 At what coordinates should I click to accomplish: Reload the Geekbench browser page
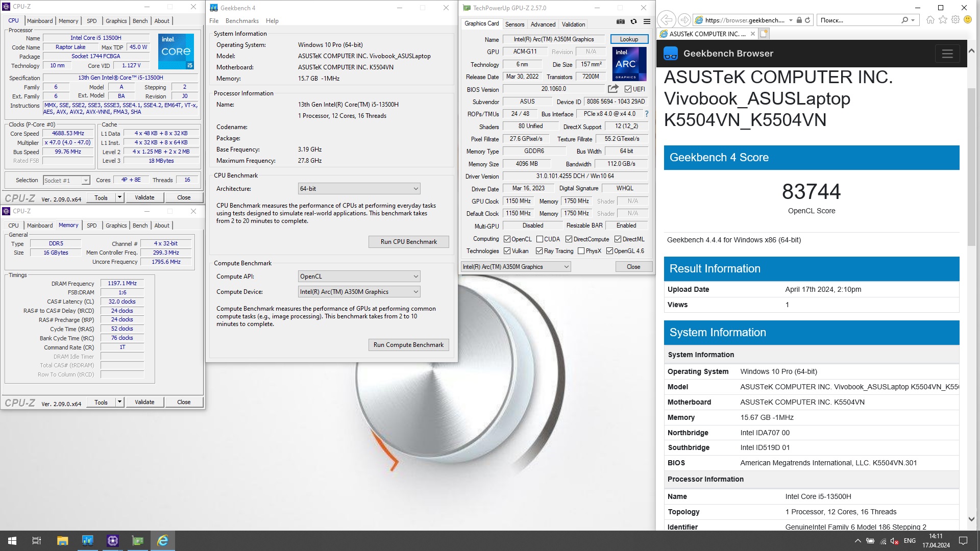[x=808, y=20]
